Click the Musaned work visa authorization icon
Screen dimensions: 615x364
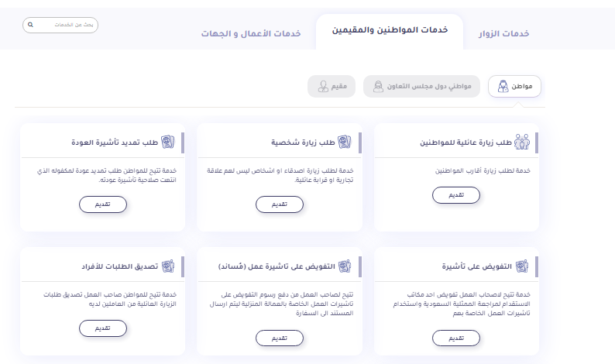(345, 266)
